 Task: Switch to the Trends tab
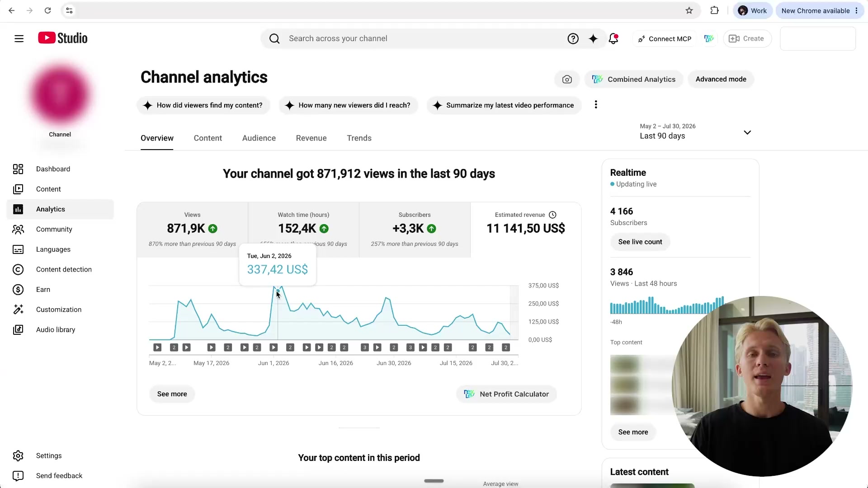359,138
